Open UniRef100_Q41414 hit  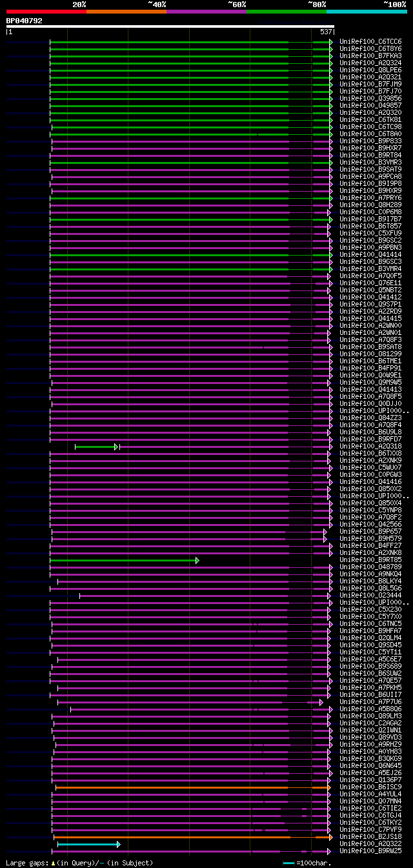click(370, 255)
